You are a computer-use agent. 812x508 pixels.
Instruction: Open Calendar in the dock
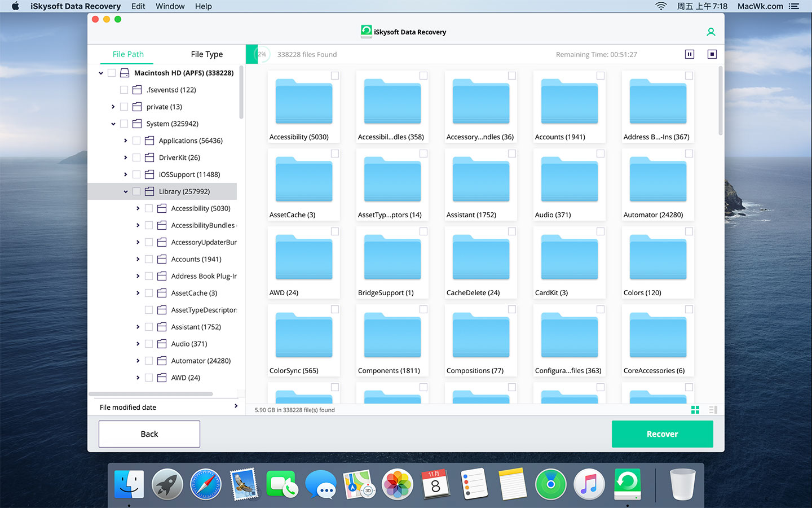436,484
